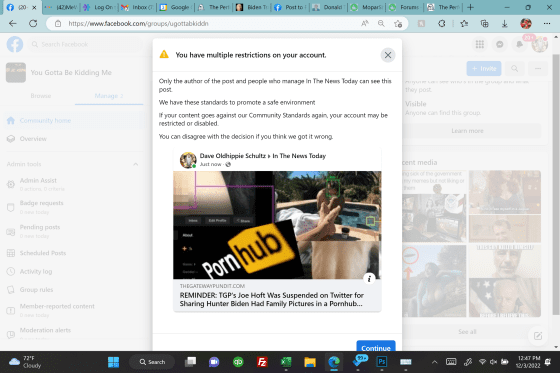Open the link preview info icon
The width and height of the screenshot is (560, 373).
(369, 278)
